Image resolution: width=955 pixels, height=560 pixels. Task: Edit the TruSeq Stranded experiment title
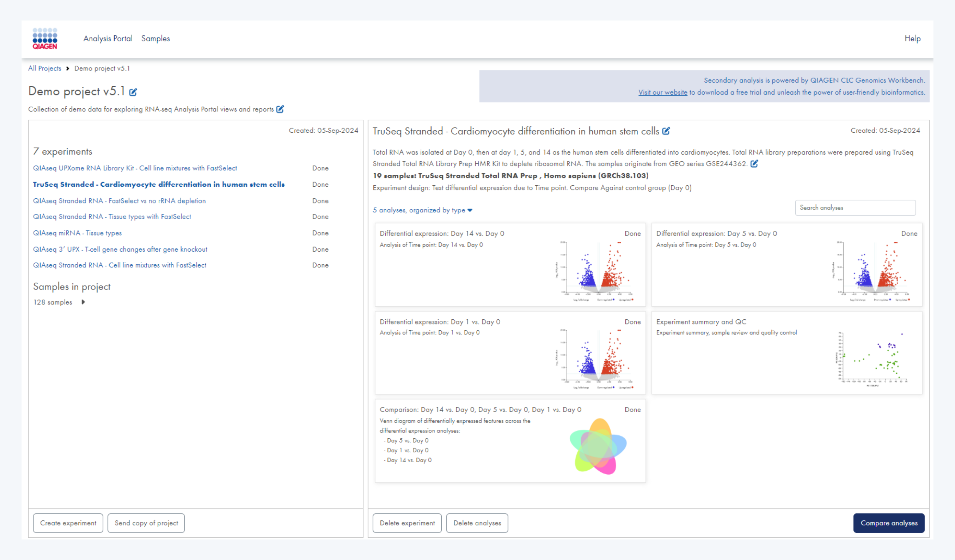point(666,131)
